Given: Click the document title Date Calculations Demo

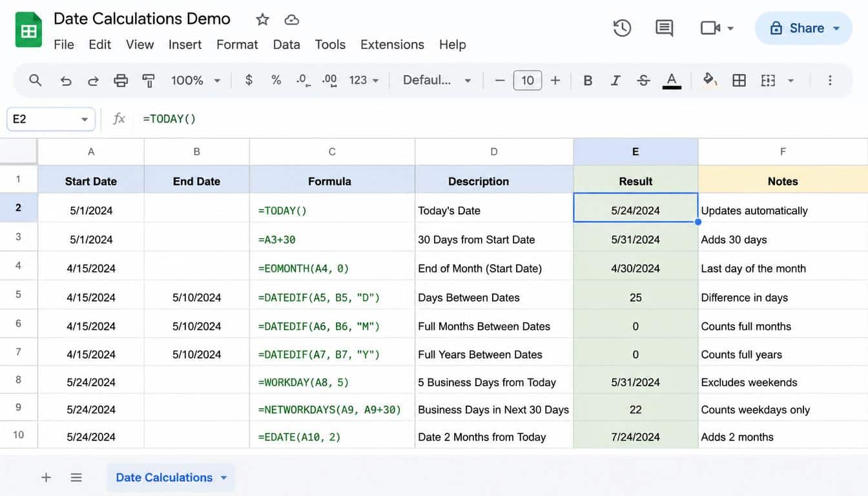Looking at the screenshot, I should click(142, 19).
